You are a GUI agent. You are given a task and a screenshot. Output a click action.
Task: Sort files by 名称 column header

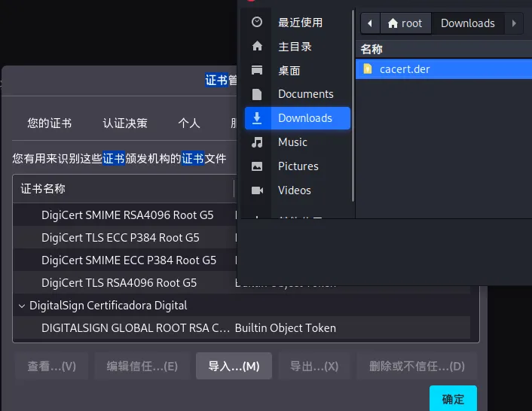point(444,49)
